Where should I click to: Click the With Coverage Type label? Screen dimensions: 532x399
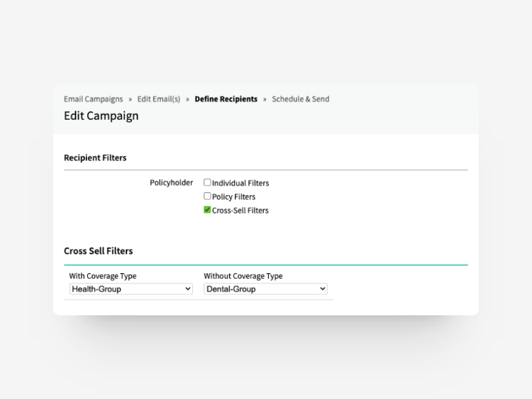103,276
